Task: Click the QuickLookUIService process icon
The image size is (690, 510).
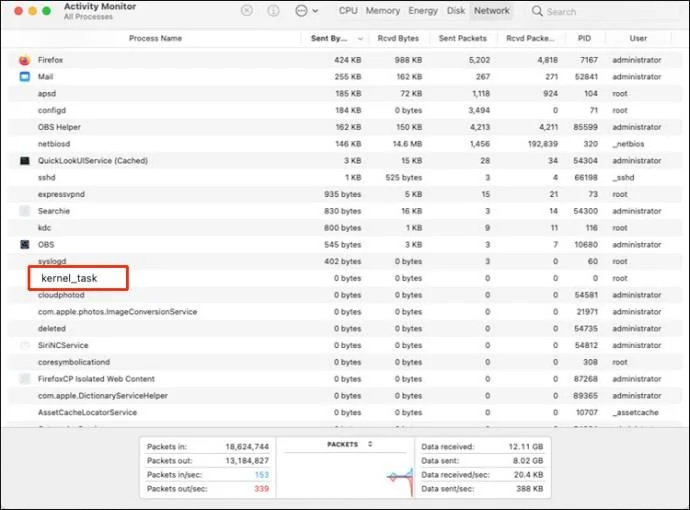Action: click(25, 161)
